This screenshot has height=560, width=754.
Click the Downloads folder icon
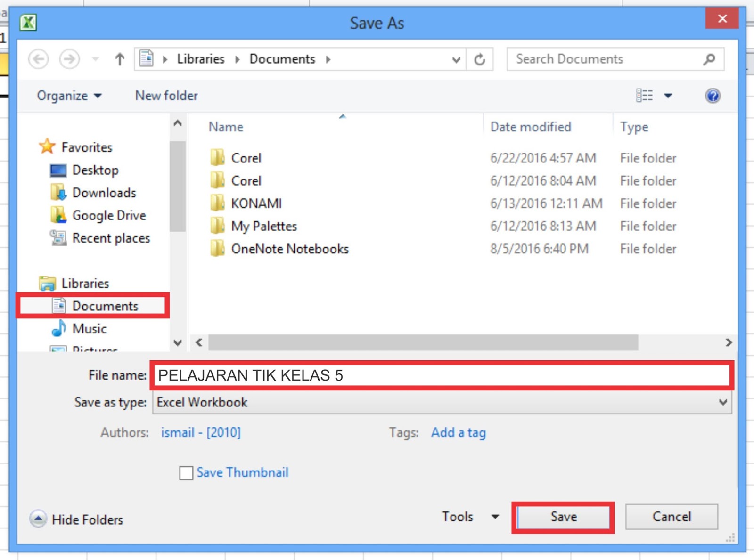coord(58,193)
